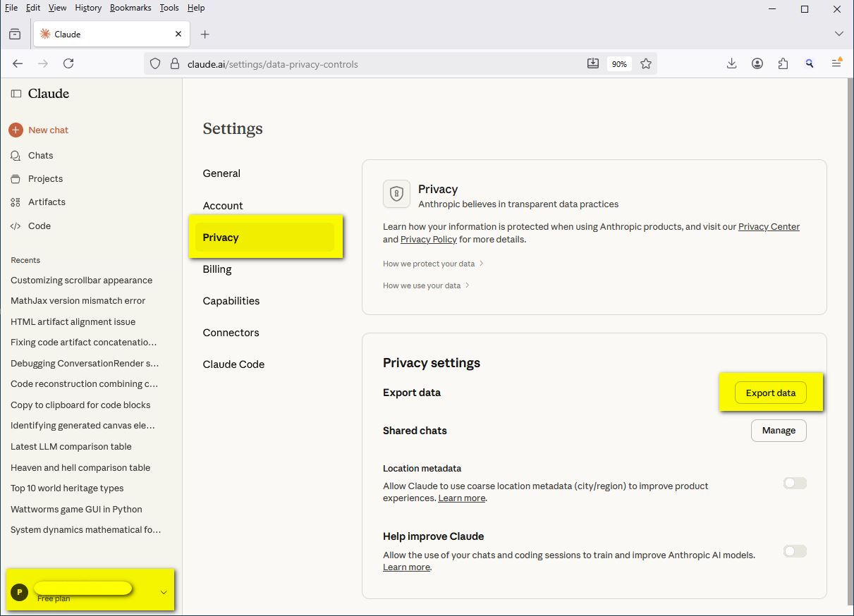Expand the account menu chevron at bottom

click(x=164, y=592)
